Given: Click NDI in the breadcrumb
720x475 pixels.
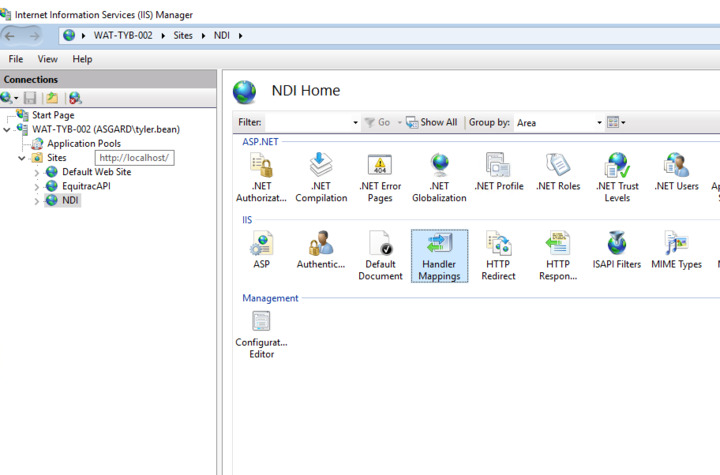Looking at the screenshot, I should [221, 35].
